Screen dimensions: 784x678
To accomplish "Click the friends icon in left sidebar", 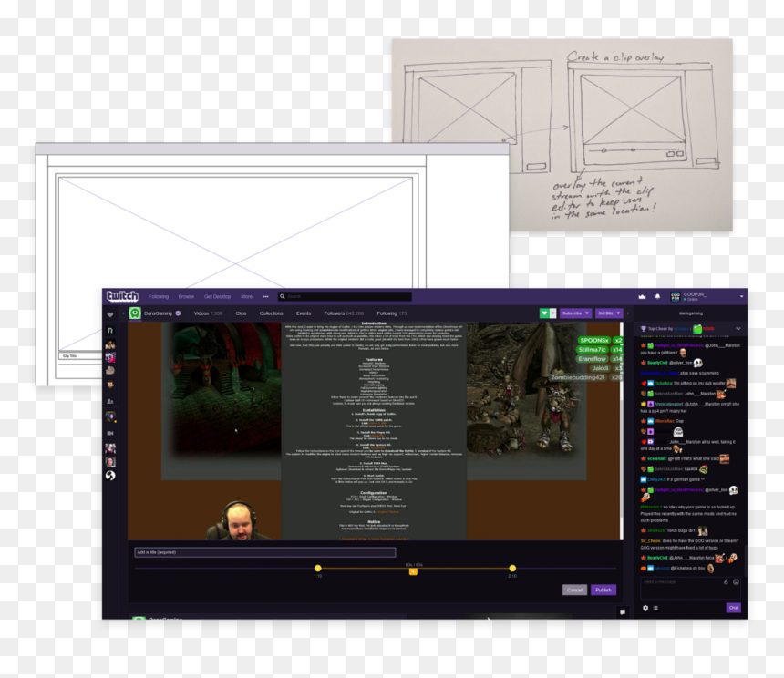I will coord(110,401).
